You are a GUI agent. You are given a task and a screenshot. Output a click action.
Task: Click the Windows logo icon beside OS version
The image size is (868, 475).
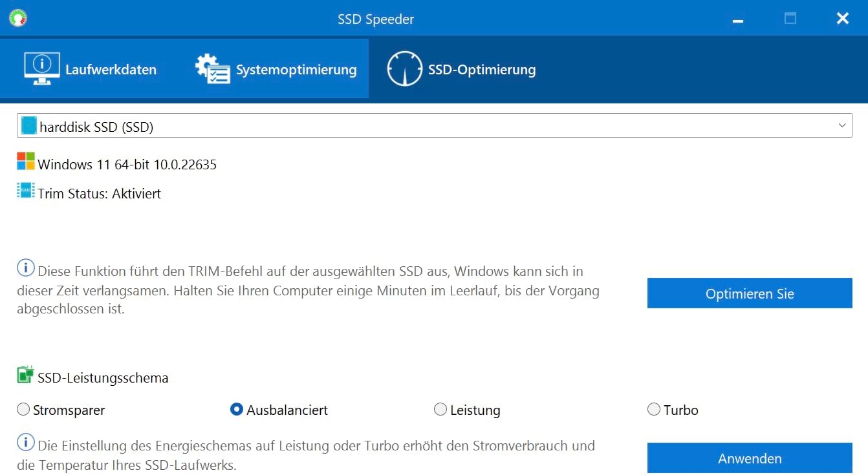pyautogui.click(x=26, y=162)
